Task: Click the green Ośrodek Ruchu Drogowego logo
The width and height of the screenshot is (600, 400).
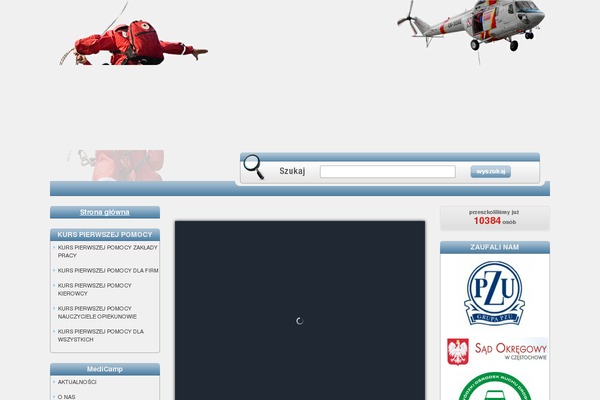Action: coord(495,386)
